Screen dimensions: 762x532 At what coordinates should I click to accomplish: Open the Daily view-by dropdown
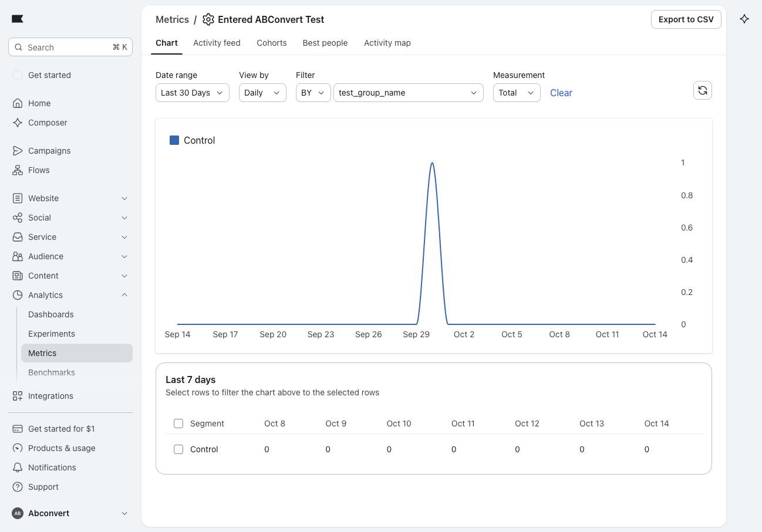262,93
